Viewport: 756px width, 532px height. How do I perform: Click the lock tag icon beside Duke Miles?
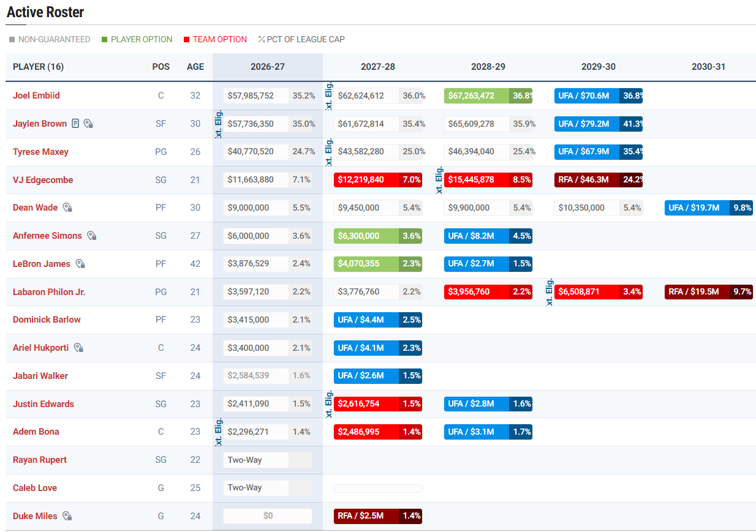(67, 516)
